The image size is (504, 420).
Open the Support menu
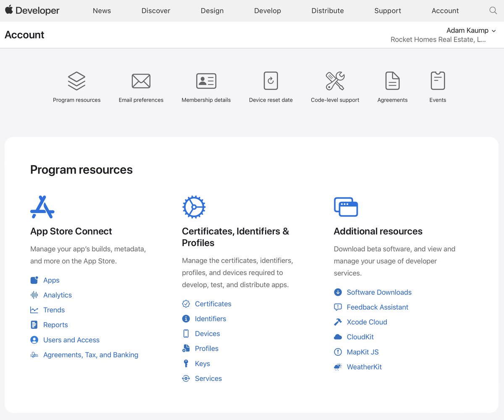click(388, 11)
